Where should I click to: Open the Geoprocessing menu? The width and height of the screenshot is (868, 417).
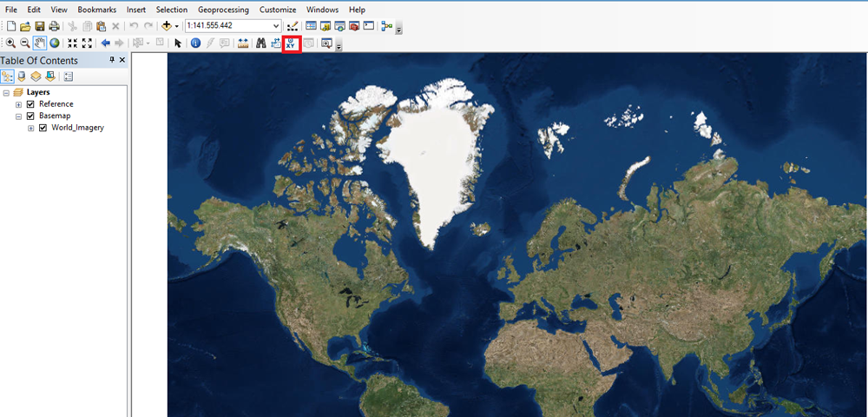point(223,10)
